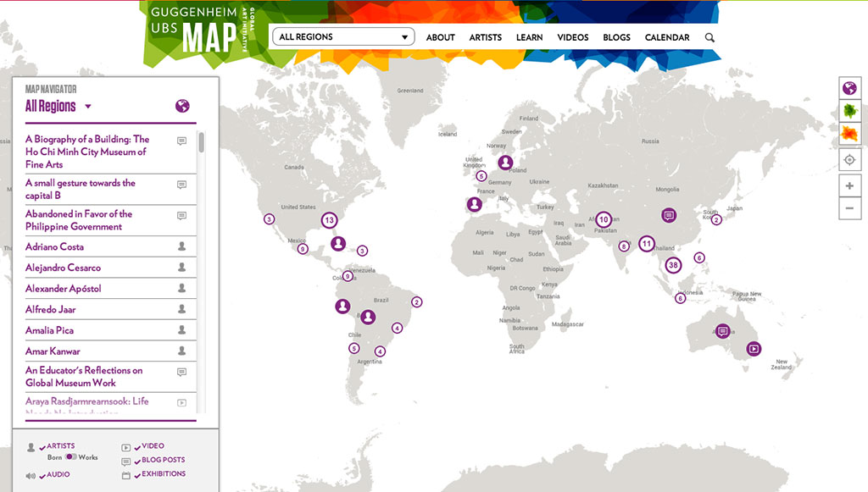Open the LEARN menu item
This screenshot has height=492, width=868.
coord(529,37)
